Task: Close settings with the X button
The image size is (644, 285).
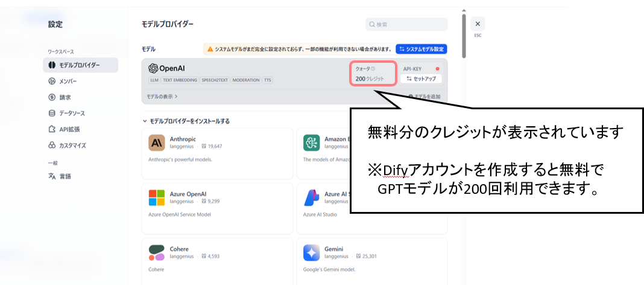Action: (478, 24)
